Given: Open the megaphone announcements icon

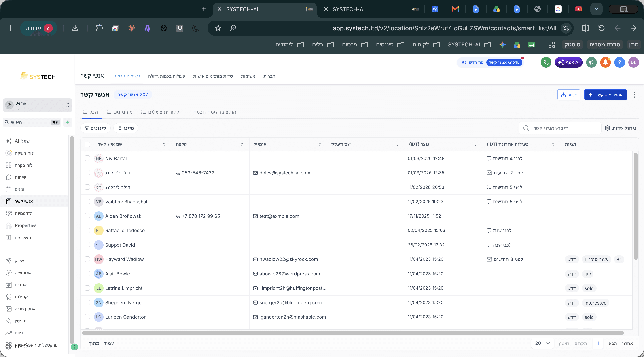Looking at the screenshot, I should [591, 63].
